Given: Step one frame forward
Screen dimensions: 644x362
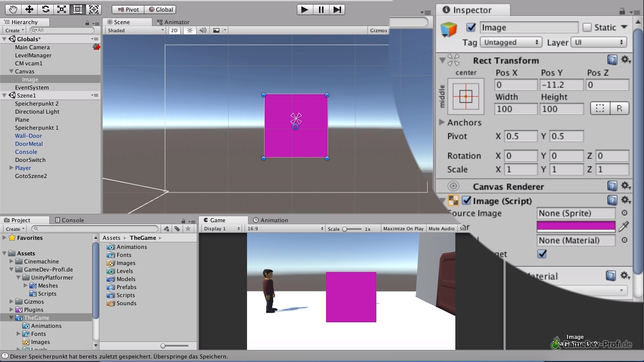Looking at the screenshot, I should coord(337,9).
